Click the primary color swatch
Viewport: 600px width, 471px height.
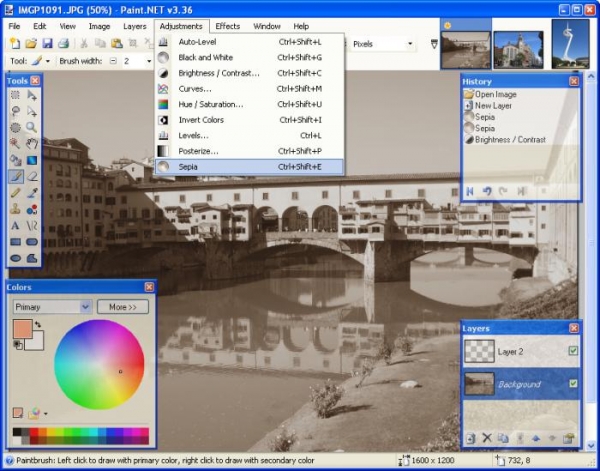(x=22, y=329)
